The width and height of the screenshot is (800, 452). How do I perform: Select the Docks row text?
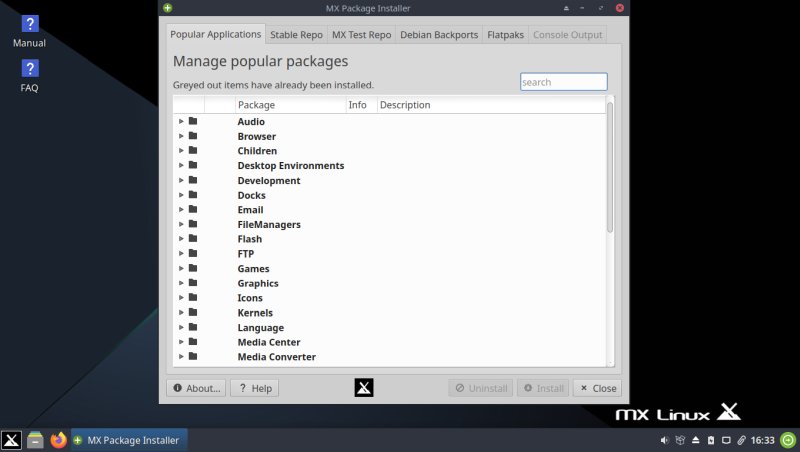pos(252,195)
